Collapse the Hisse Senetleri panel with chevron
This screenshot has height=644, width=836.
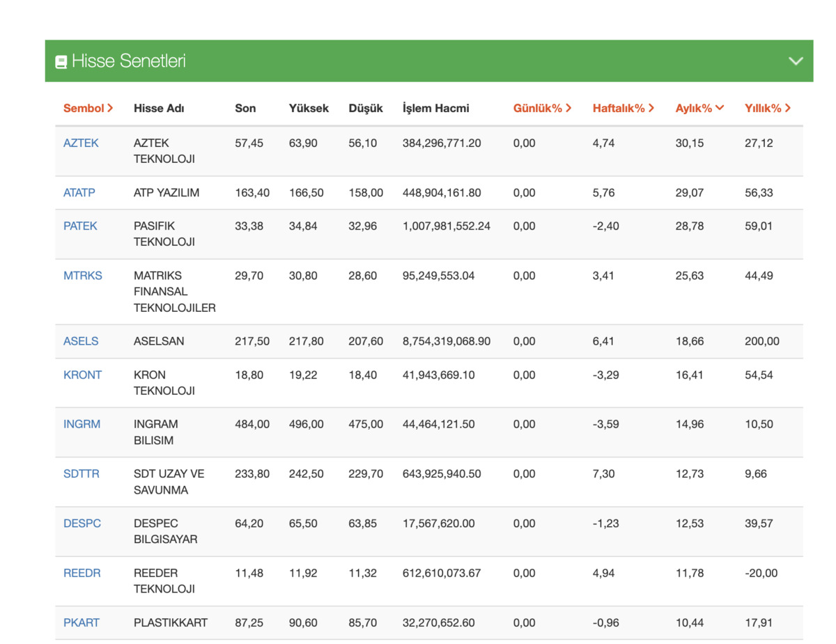tap(796, 61)
